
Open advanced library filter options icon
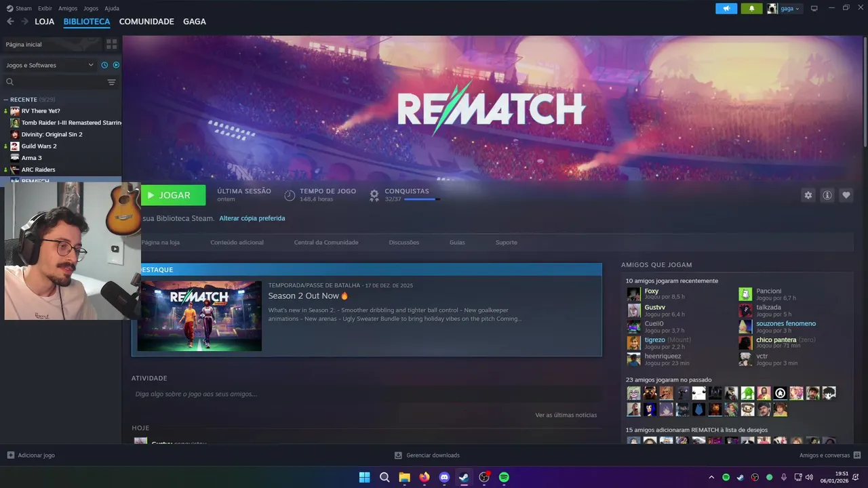112,82
